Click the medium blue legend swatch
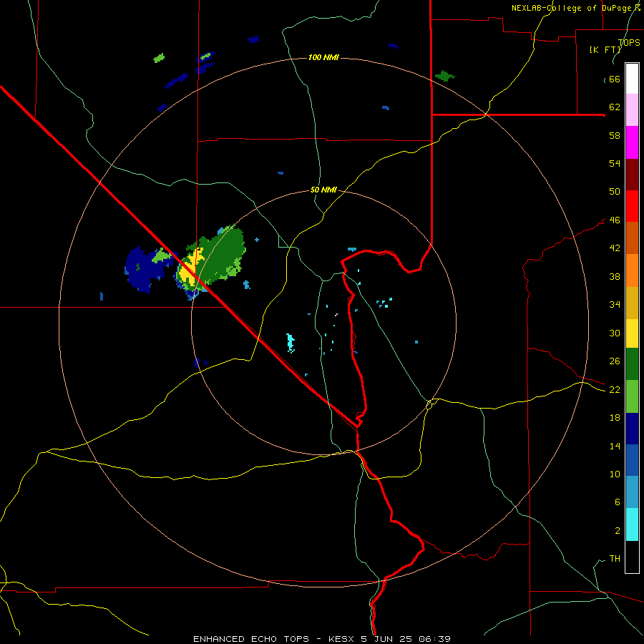 pyautogui.click(x=632, y=460)
